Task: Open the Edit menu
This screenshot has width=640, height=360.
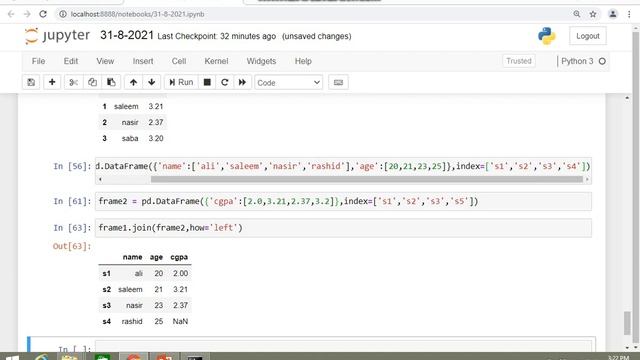Action: pos(71,61)
